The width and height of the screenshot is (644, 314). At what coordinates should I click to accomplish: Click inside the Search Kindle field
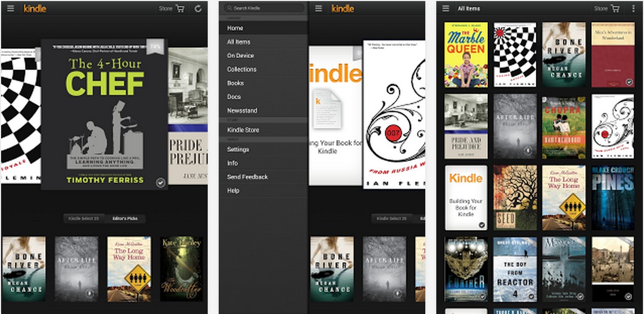click(x=263, y=8)
